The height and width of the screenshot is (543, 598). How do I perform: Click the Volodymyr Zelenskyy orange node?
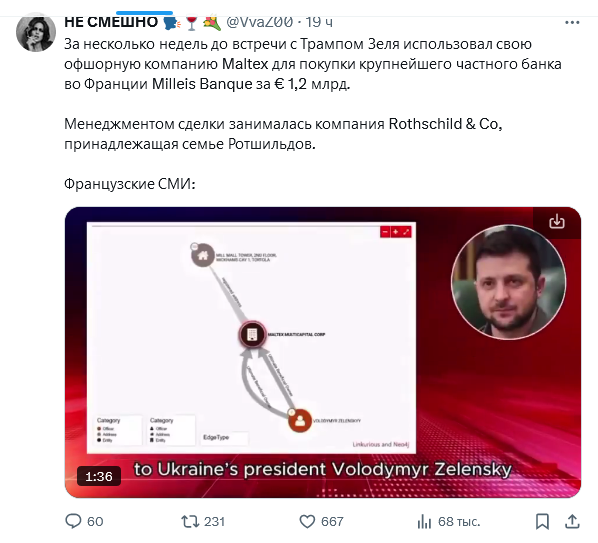(300, 421)
